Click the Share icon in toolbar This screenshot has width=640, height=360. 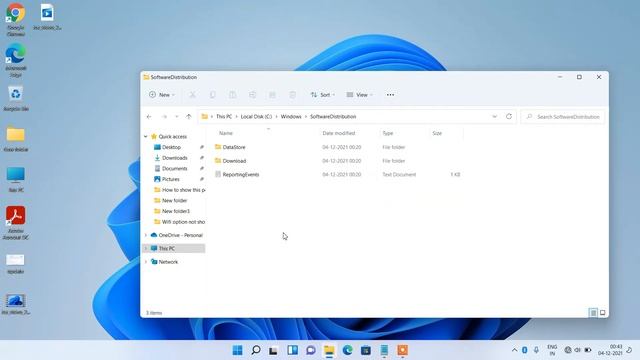tap(272, 95)
